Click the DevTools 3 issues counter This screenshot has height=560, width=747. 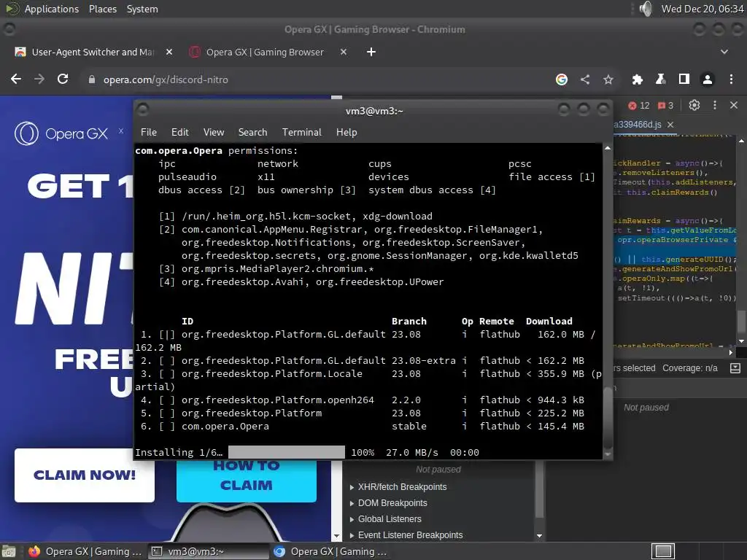tap(665, 106)
